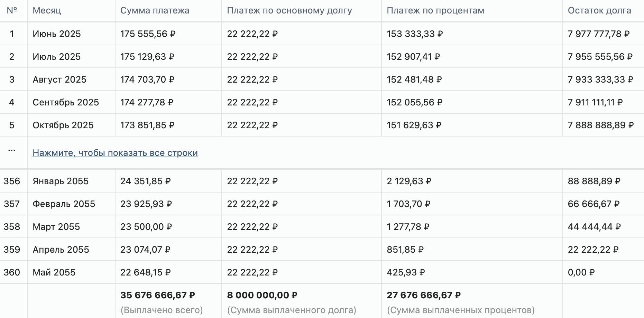Click row number 356

tap(12, 181)
